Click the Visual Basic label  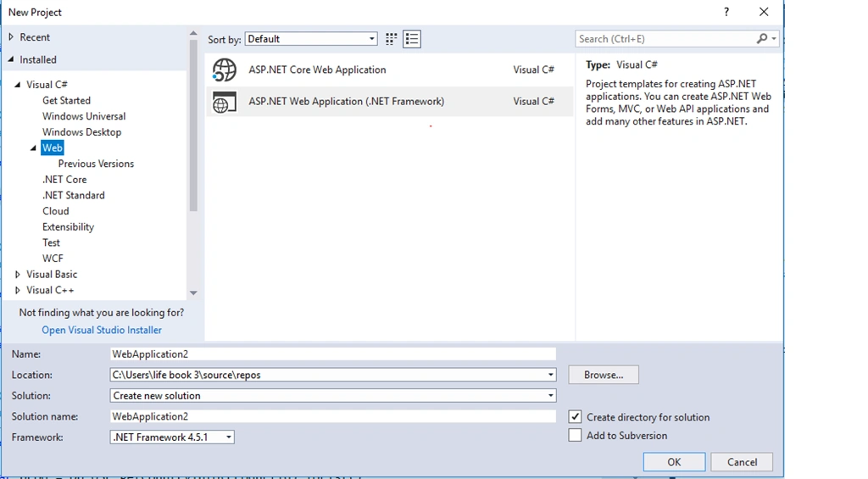point(52,274)
